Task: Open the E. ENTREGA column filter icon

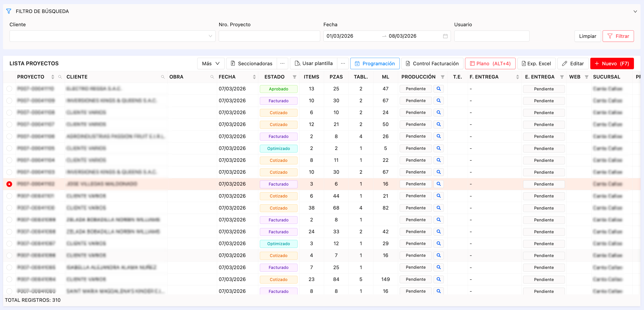Action: pyautogui.click(x=562, y=77)
